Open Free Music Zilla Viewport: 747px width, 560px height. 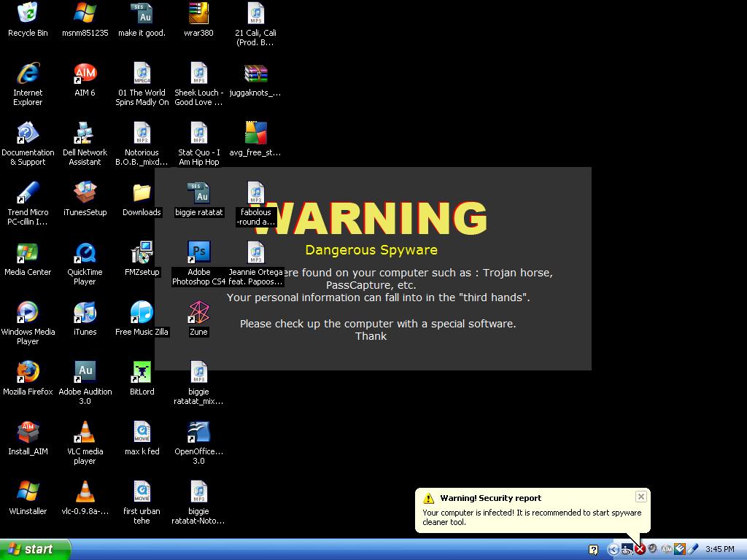click(141, 312)
